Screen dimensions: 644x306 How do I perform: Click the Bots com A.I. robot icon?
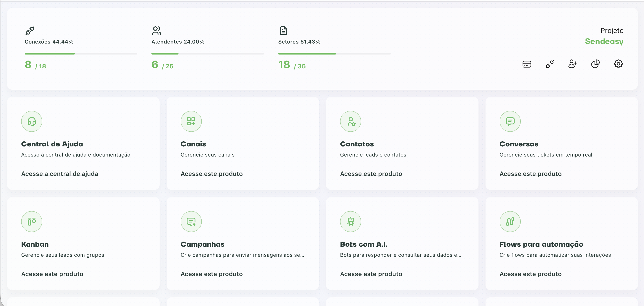pyautogui.click(x=350, y=222)
